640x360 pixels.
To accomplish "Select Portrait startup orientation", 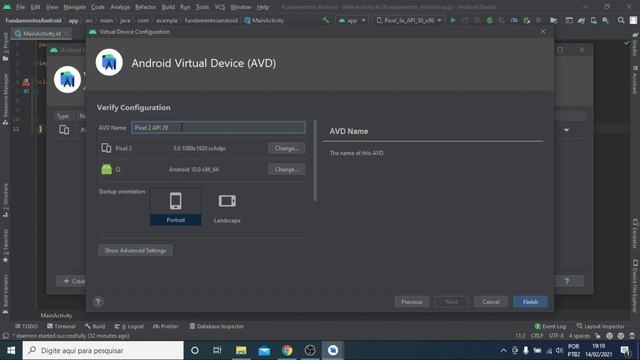I will tap(176, 207).
